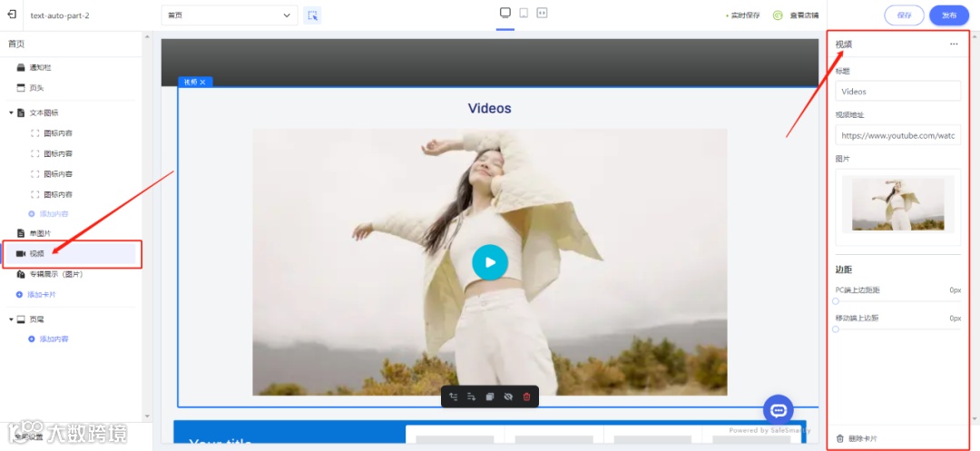The height and width of the screenshot is (451, 980).
Task: Click the 首页 sidebar heading
Action: 16,44
